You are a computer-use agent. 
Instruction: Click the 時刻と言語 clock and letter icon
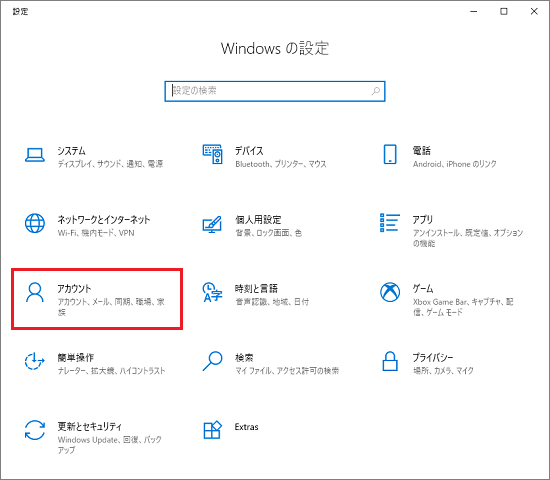212,292
